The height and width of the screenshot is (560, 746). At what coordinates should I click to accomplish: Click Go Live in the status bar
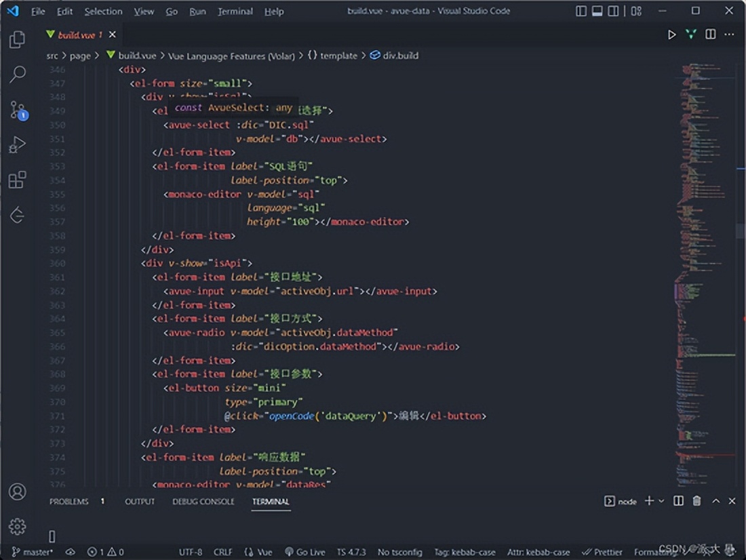(305, 552)
